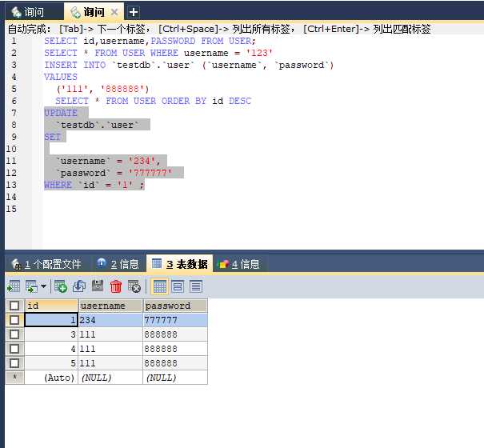This screenshot has width=484, height=448.
Task: Click password cell in row with id 4
Action: [175, 349]
